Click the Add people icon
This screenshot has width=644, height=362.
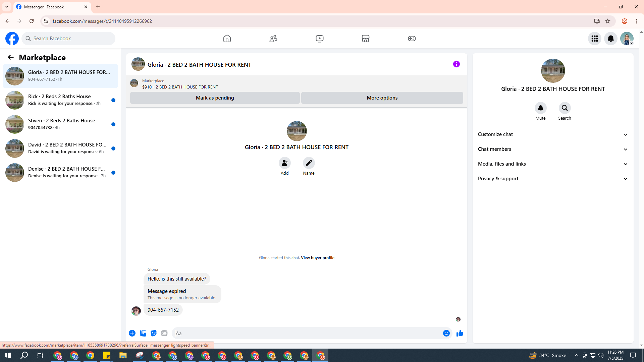(x=284, y=163)
